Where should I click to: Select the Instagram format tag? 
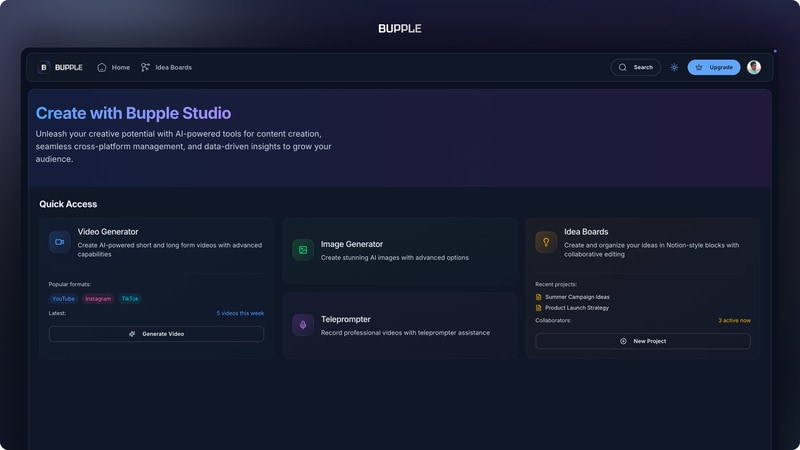coord(98,299)
